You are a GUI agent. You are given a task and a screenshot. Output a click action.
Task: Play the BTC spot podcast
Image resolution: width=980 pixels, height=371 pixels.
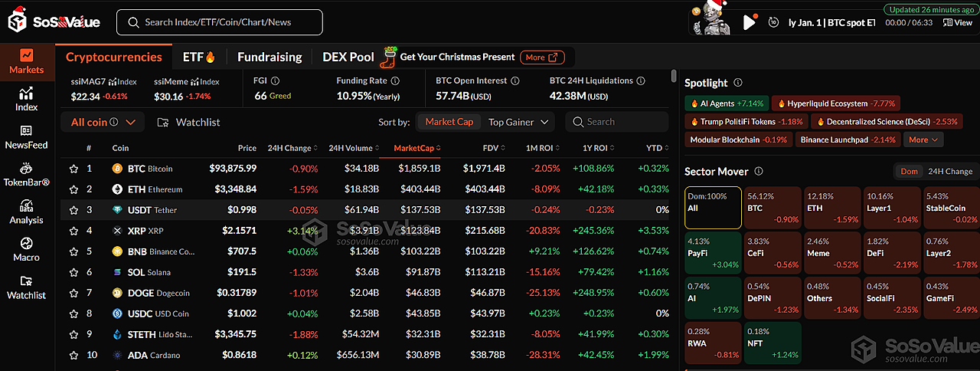pos(750,22)
